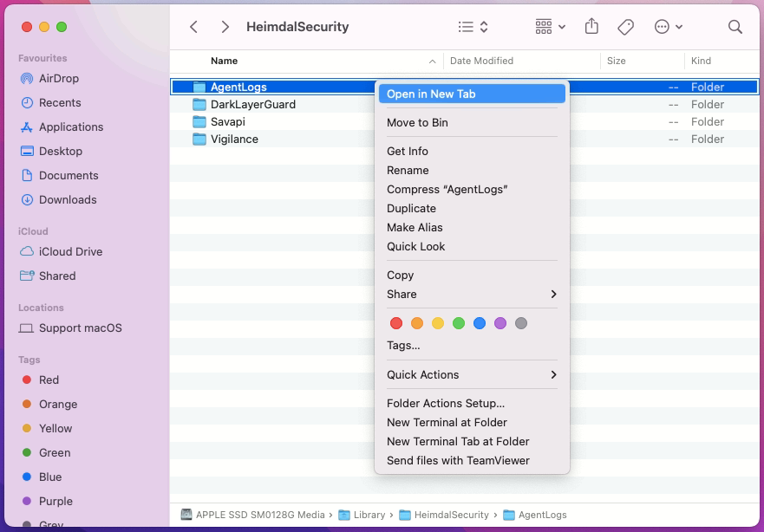This screenshot has height=532, width=764.
Task: Select the Savapi folder
Action: (x=227, y=122)
